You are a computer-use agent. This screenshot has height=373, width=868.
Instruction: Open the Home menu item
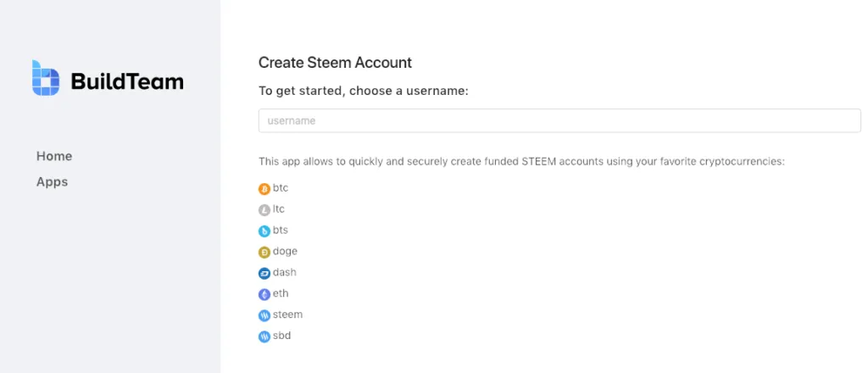(54, 156)
